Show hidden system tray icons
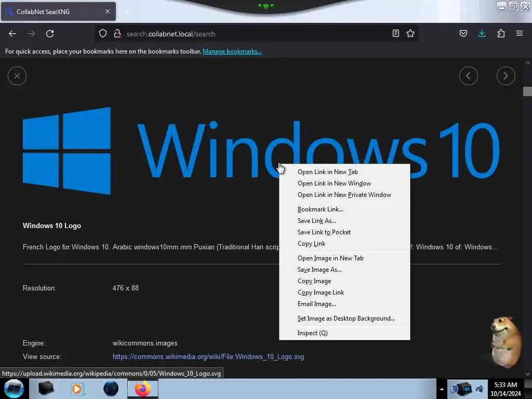Screen dimensions: 532x399 tap(442, 389)
